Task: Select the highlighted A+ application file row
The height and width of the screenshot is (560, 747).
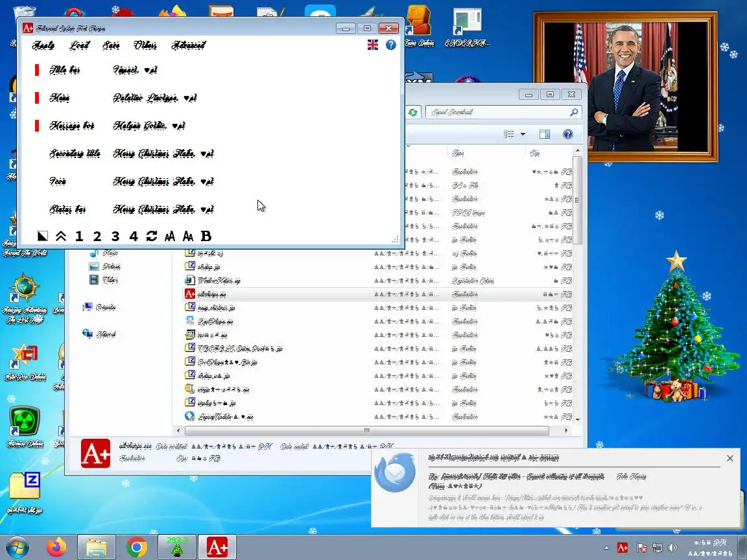Action: pos(378,294)
